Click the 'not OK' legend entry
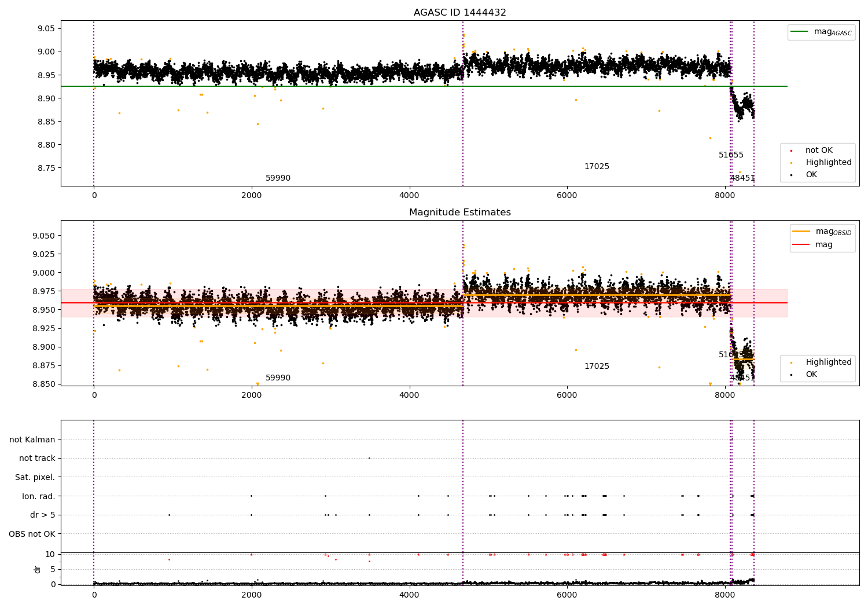The width and height of the screenshot is (868, 608). 819,151
